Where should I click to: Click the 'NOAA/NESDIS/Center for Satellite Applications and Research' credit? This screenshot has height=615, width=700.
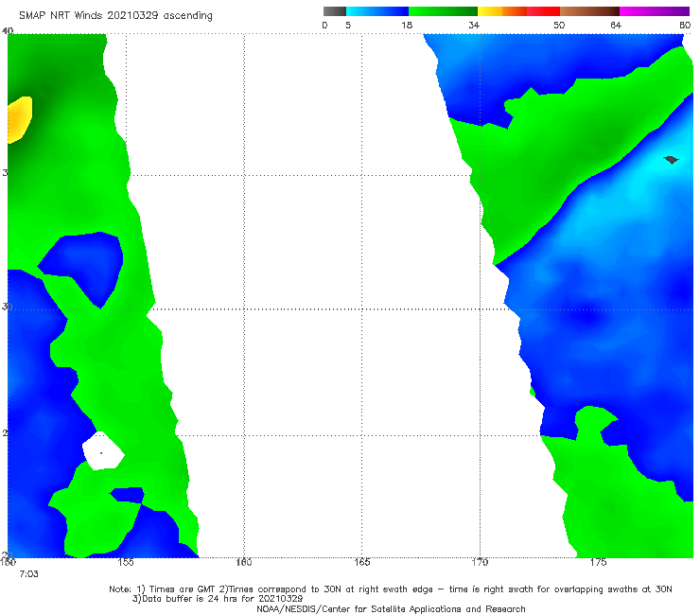pyautogui.click(x=391, y=609)
